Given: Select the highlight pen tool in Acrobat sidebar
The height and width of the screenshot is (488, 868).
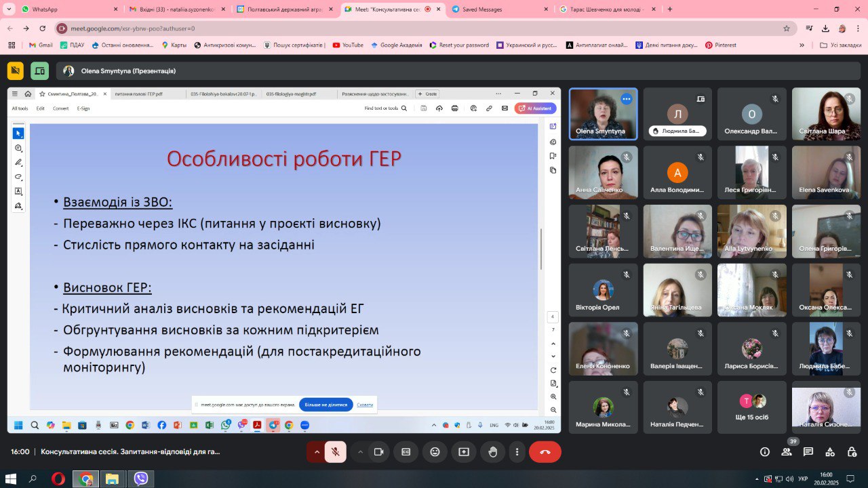Looking at the screenshot, I should (x=18, y=163).
